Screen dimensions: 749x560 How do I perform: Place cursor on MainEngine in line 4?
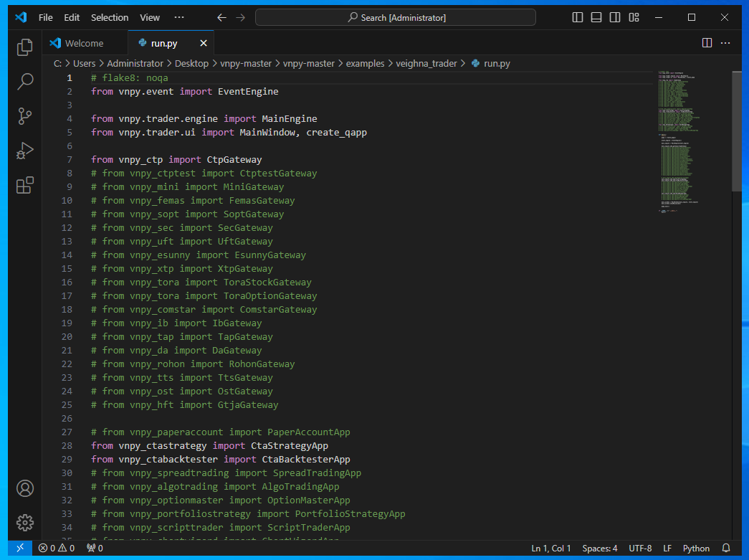290,118
